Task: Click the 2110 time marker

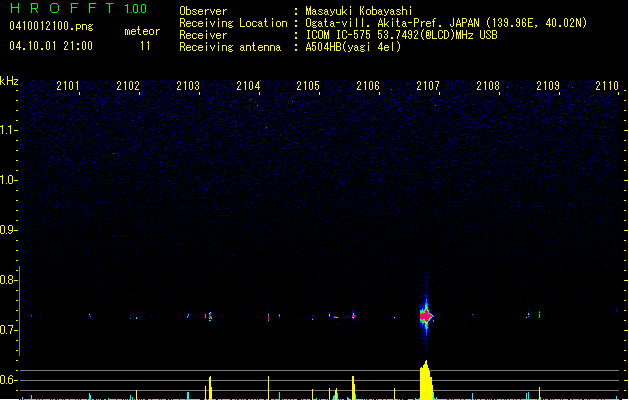Action: 607,86
